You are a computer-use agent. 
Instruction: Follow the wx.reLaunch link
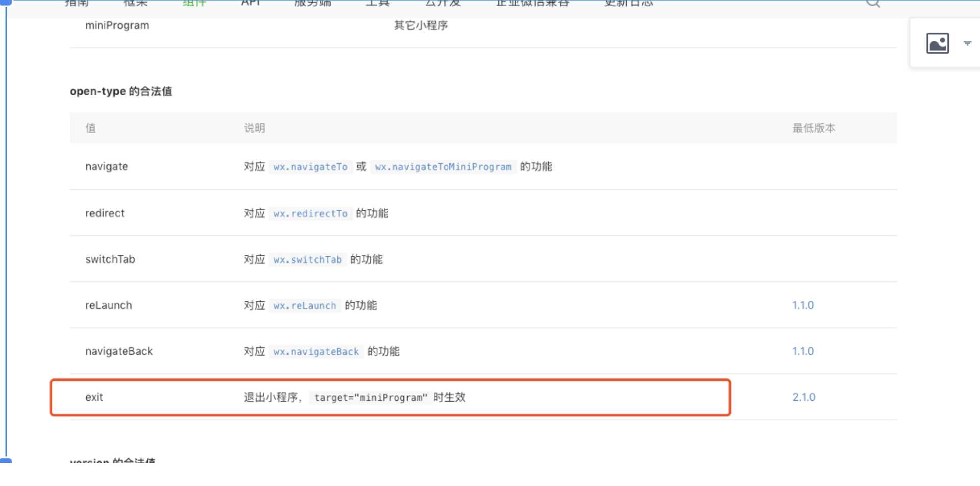[x=305, y=305]
